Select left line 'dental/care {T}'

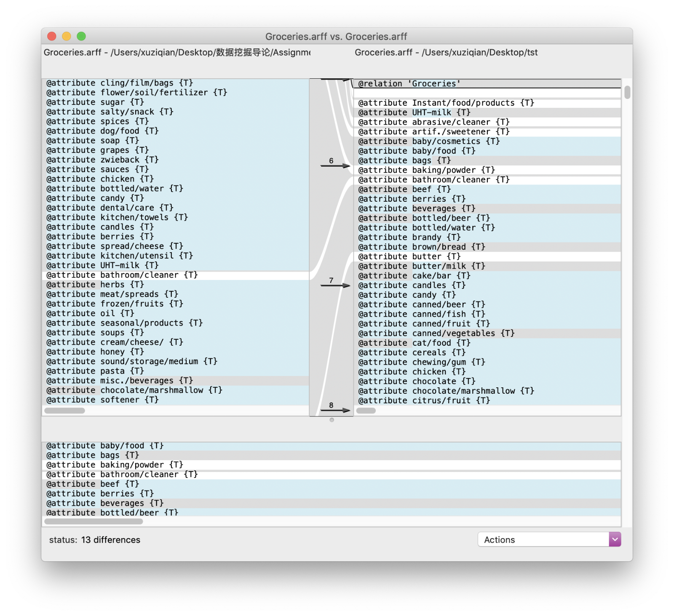point(176,208)
